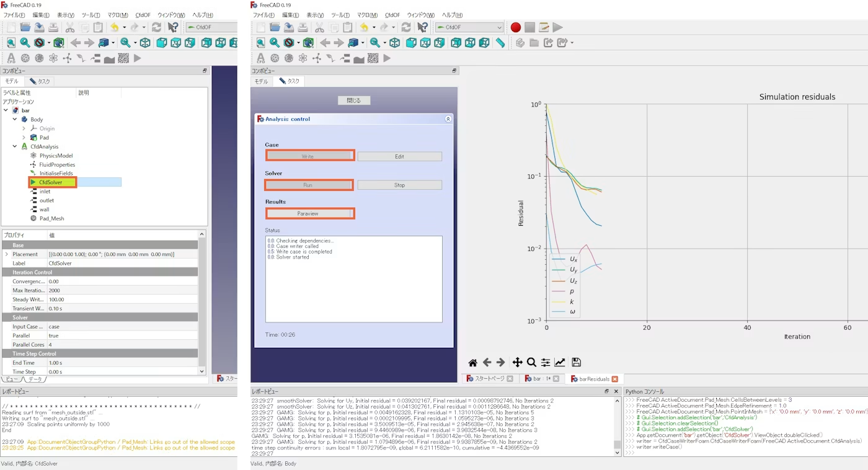Screen dimensions: 868x470
Task: Click the plot Pan cross-arrows icon
Action: click(x=517, y=363)
